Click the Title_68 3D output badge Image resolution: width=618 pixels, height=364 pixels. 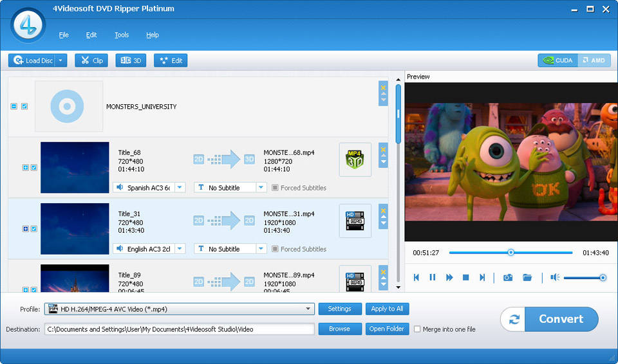(250, 159)
